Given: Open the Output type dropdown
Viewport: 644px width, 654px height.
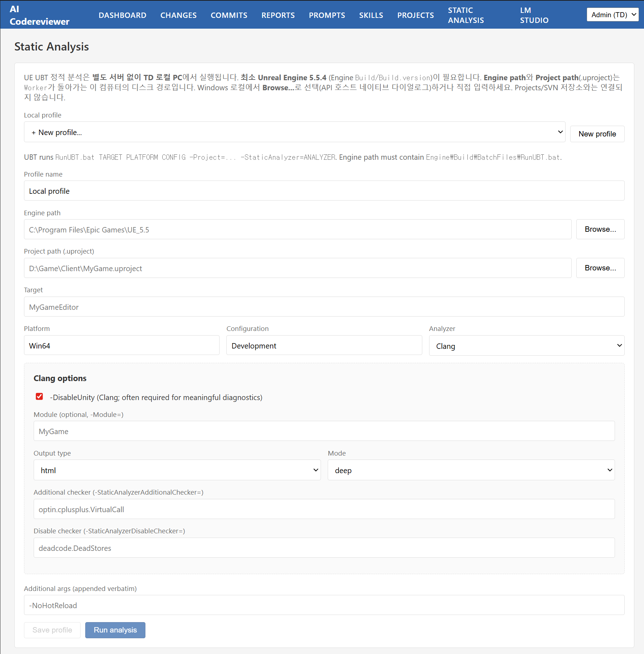Looking at the screenshot, I should (177, 470).
